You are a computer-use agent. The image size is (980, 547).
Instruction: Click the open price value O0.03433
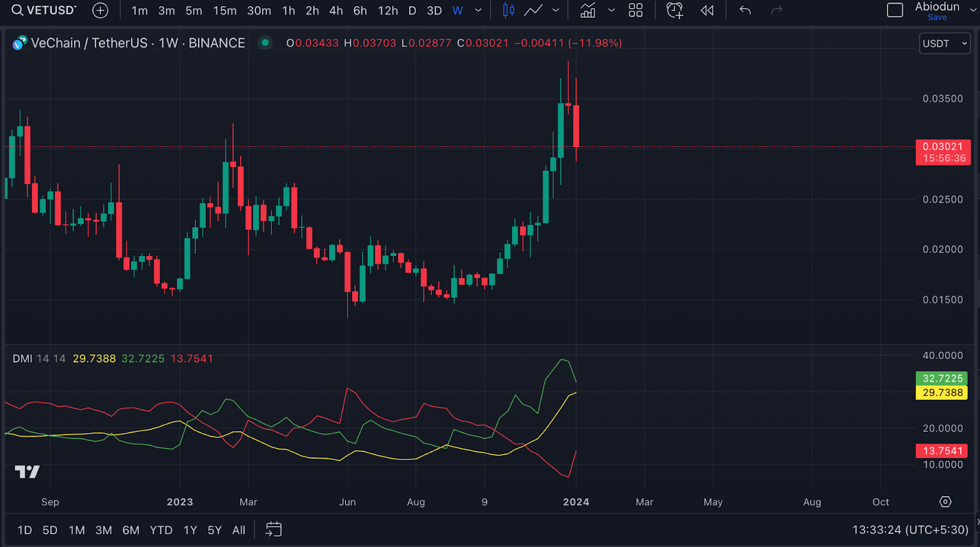point(312,43)
